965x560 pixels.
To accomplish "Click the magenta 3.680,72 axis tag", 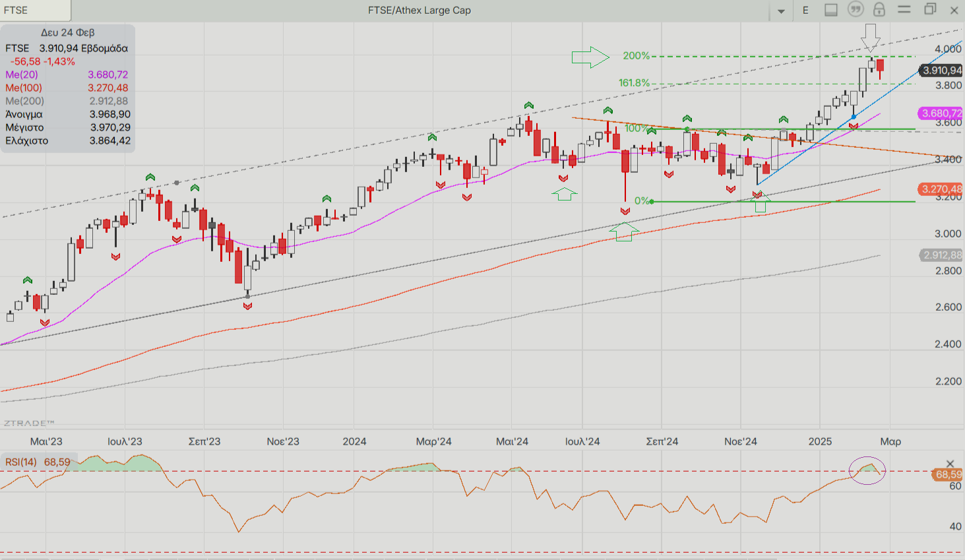I will coord(941,113).
